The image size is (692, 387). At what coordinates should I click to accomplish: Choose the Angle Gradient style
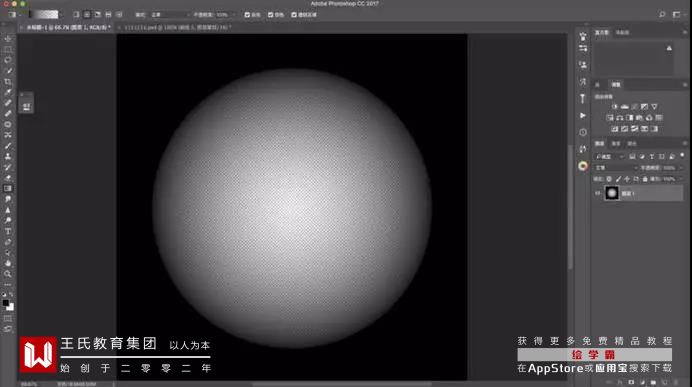tap(98, 15)
